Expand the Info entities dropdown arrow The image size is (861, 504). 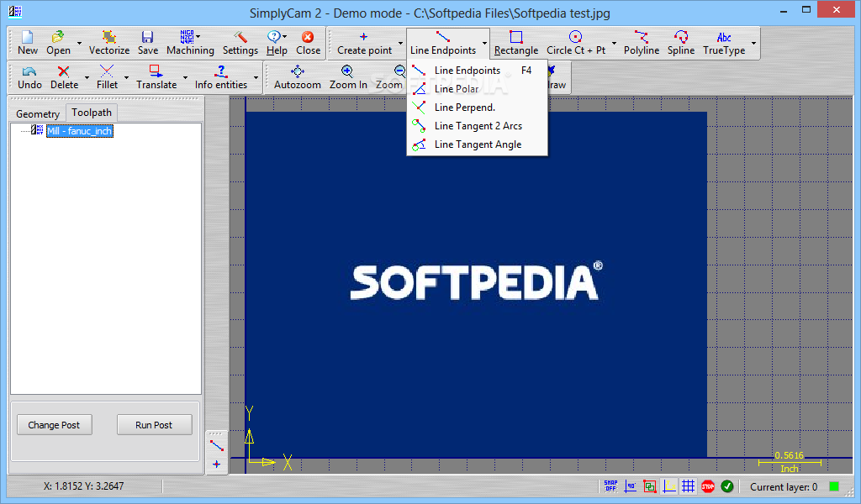tap(256, 77)
